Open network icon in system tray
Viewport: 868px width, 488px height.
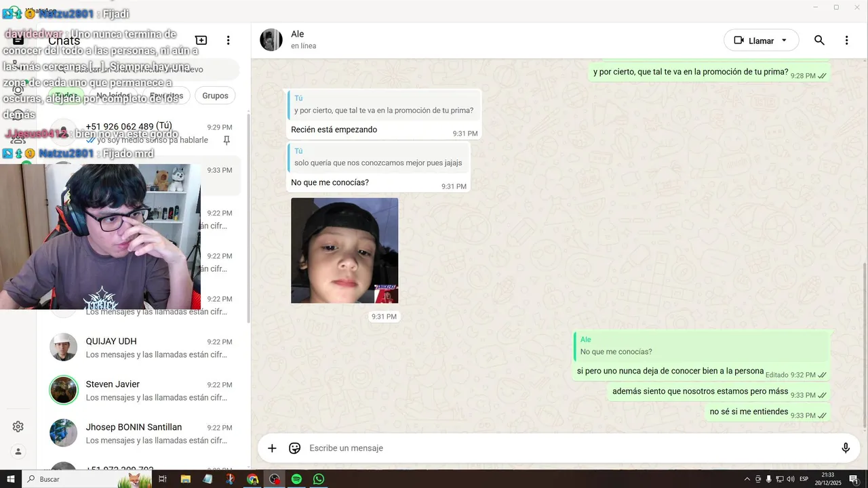(779, 479)
